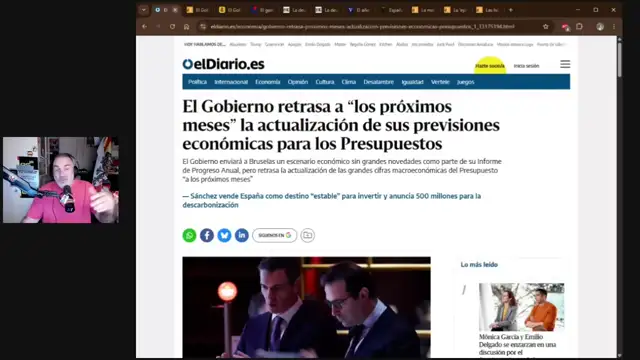Open related link about Sánchez and descarbonización
Image resolution: width=640 pixels, height=360 pixels.
coord(331,200)
